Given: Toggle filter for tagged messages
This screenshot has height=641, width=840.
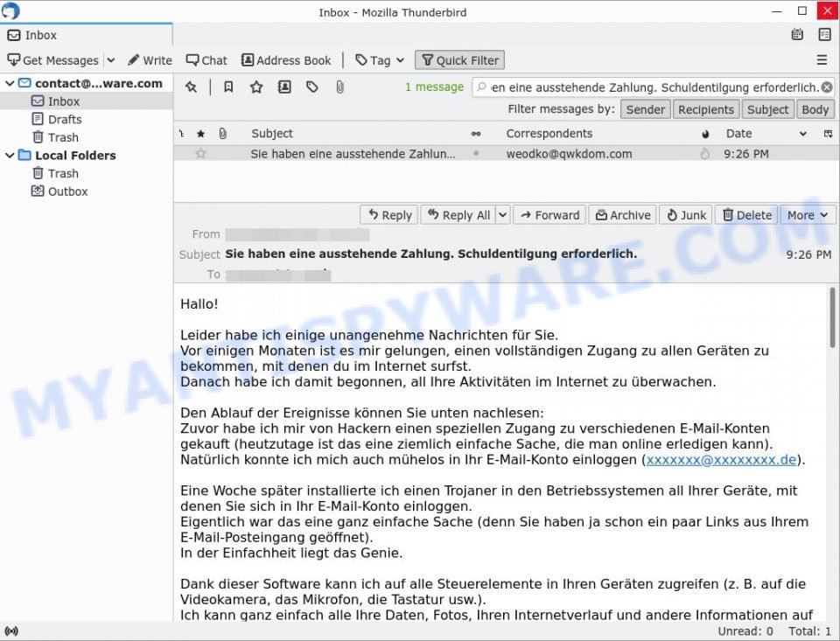Looking at the screenshot, I should tap(311, 87).
